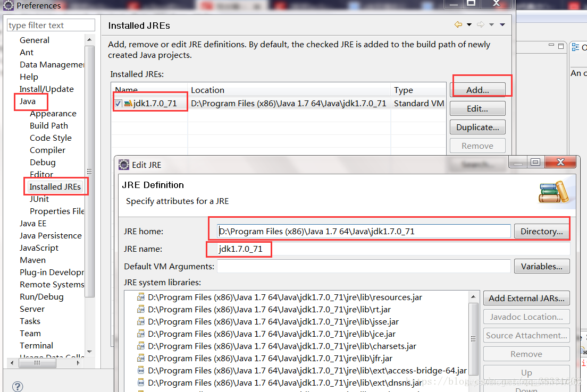Open the back history dropdown arrow
The image size is (587, 392).
point(469,24)
